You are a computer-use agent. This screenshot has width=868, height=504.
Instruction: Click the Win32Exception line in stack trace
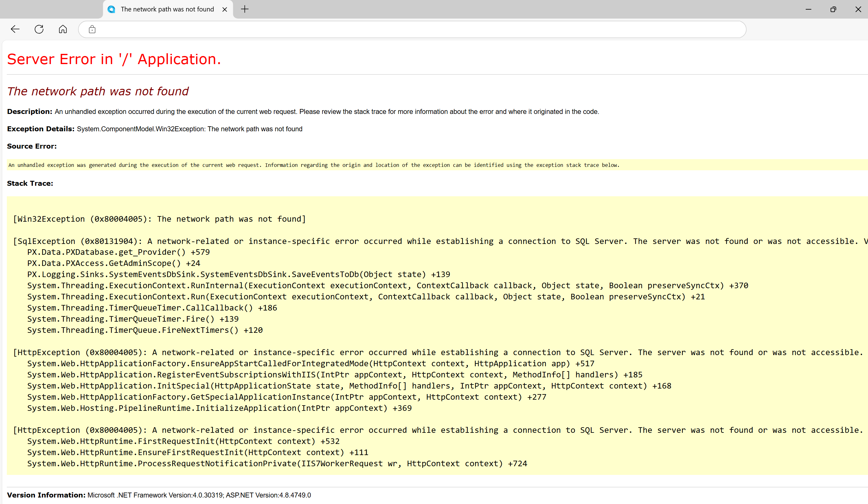[159, 219]
